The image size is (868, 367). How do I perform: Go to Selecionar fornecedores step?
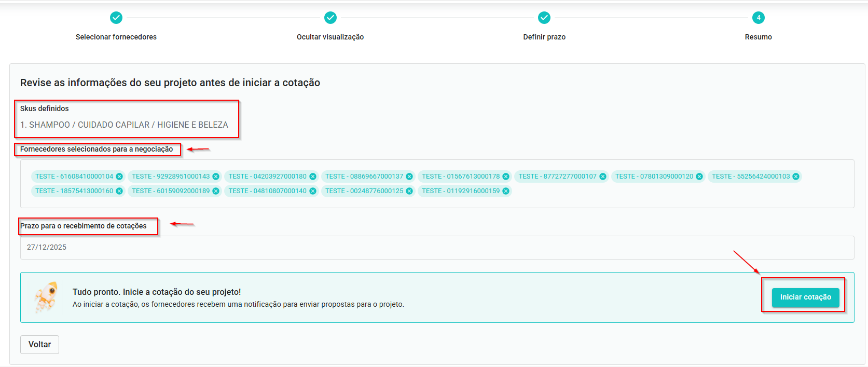[116, 18]
